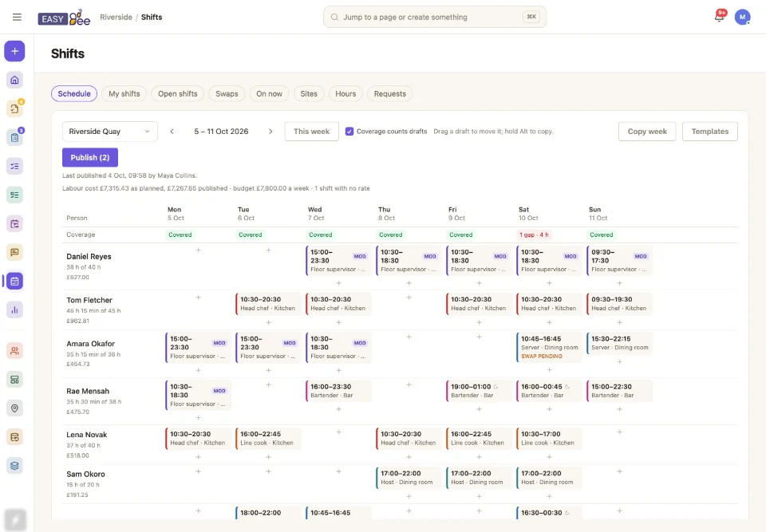Add a shift for Tom Fletcher on Thursday

(x=409, y=298)
